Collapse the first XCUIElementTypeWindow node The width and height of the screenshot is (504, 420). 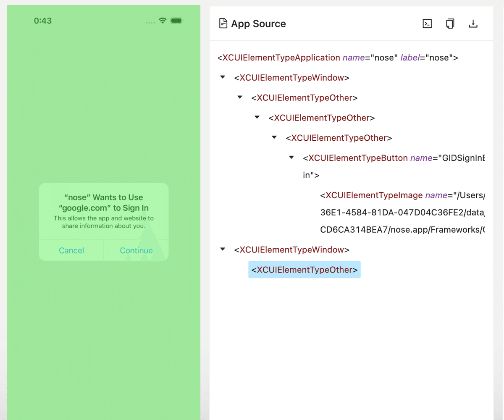pyautogui.click(x=223, y=77)
